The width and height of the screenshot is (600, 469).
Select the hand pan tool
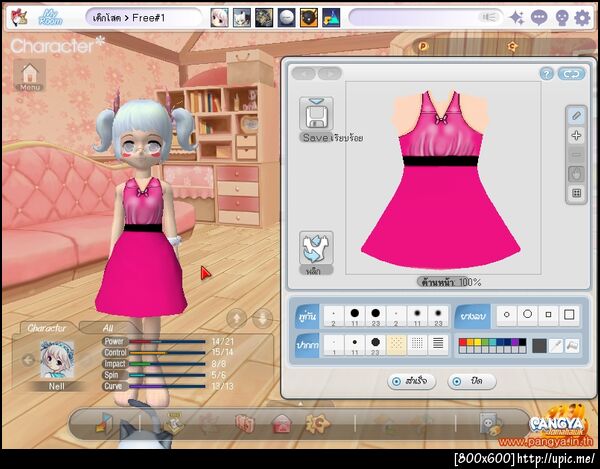click(x=577, y=174)
